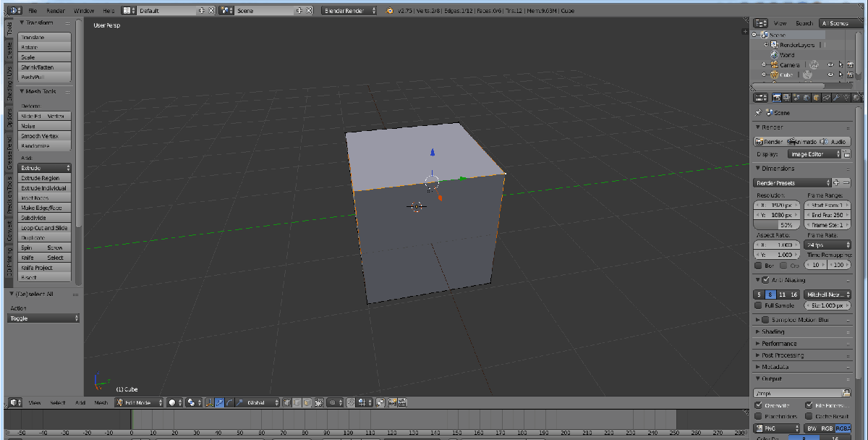Open the Window menu

84,11
